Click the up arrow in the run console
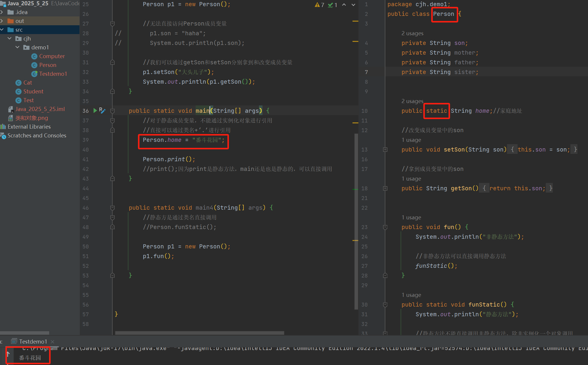This screenshot has width=588, height=365. [8, 354]
